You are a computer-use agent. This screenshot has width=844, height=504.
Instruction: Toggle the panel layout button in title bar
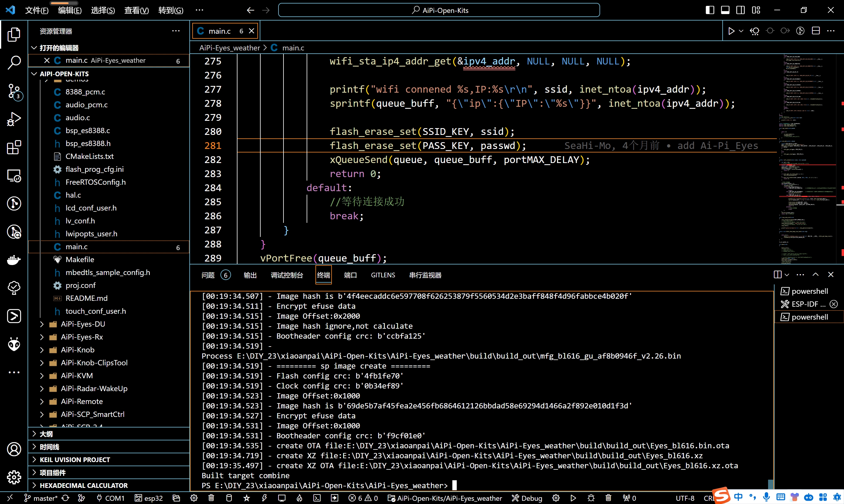725,10
